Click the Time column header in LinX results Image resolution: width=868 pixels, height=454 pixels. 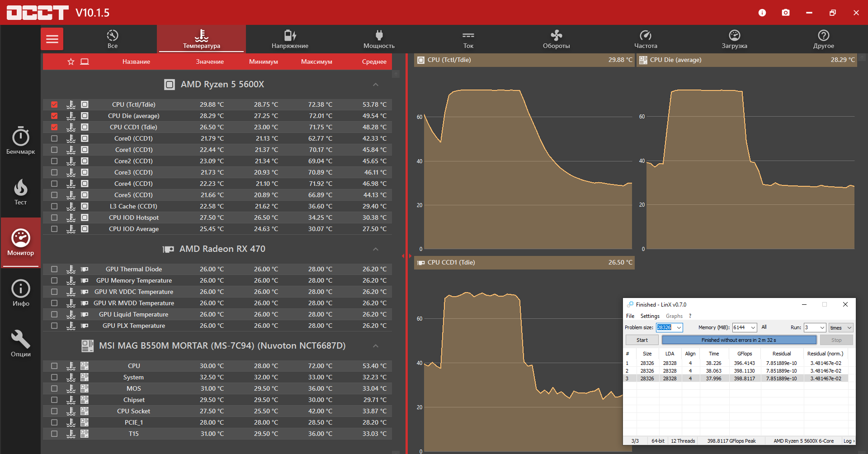point(714,354)
